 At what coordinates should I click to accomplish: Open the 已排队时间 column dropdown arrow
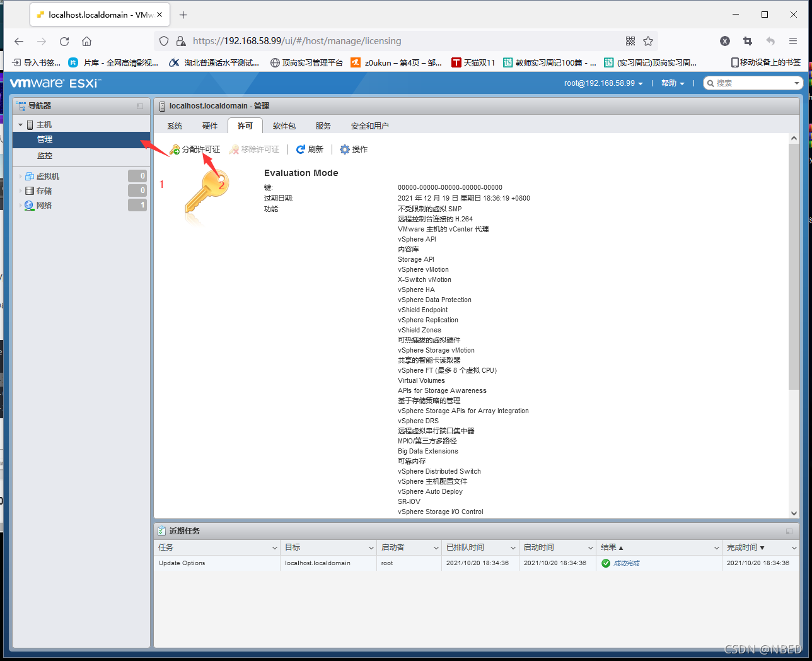click(x=513, y=548)
